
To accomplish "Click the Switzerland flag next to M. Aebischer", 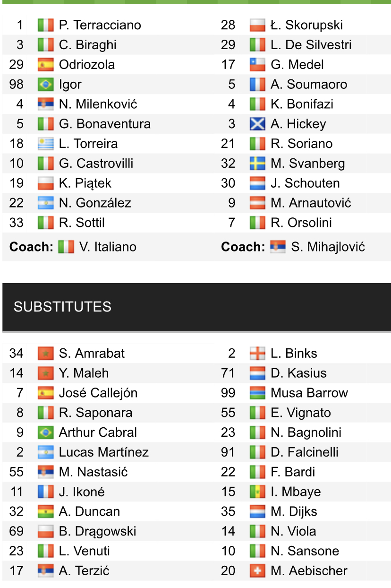I will pos(257,571).
